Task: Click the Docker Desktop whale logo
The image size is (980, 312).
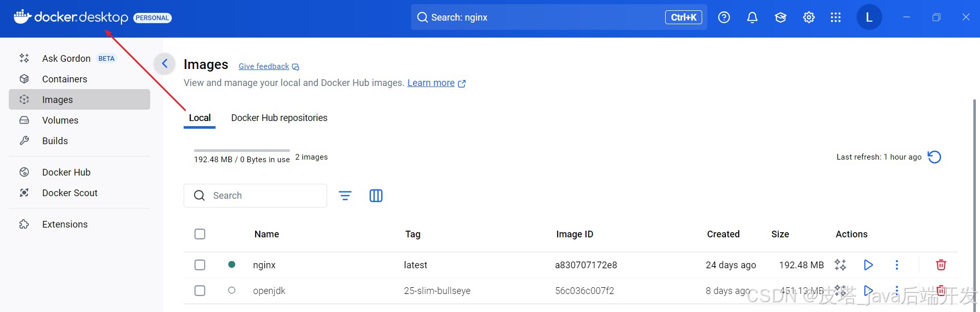Action: click(23, 17)
